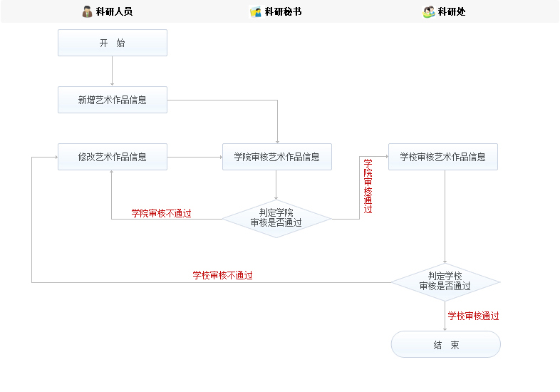Click the vertical red 学院审核通过 label
This screenshot has height=392, width=560.
click(368, 186)
